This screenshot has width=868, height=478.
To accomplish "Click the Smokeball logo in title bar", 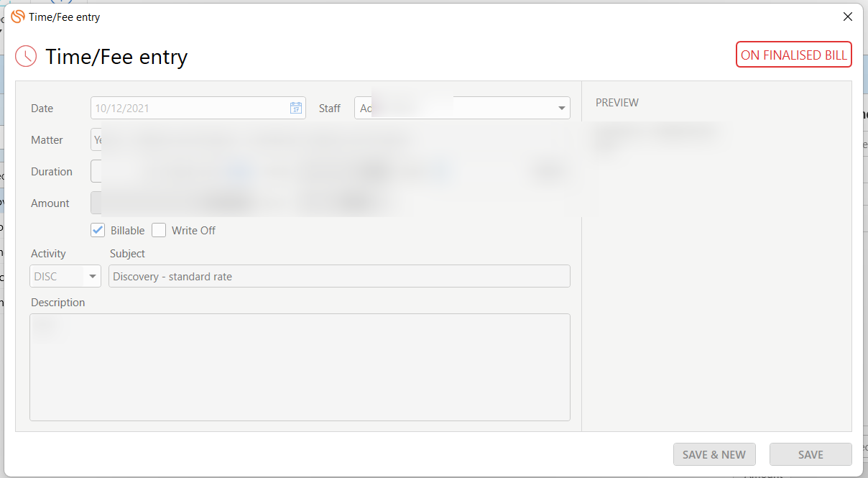I will [18, 17].
